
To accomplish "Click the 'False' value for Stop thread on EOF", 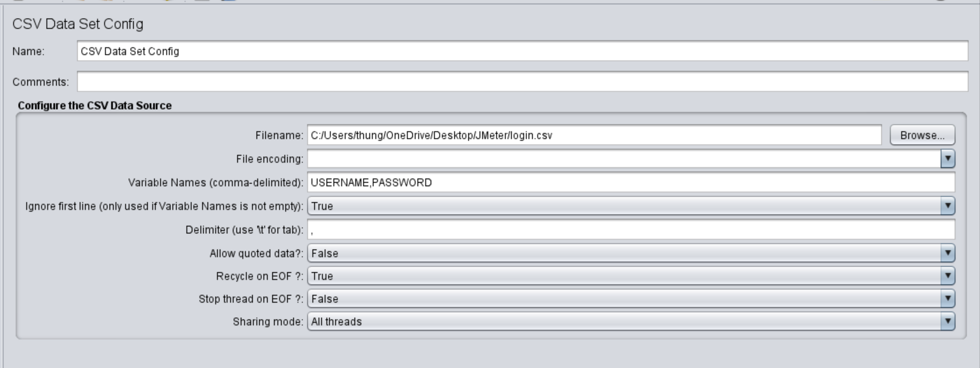I will point(325,299).
